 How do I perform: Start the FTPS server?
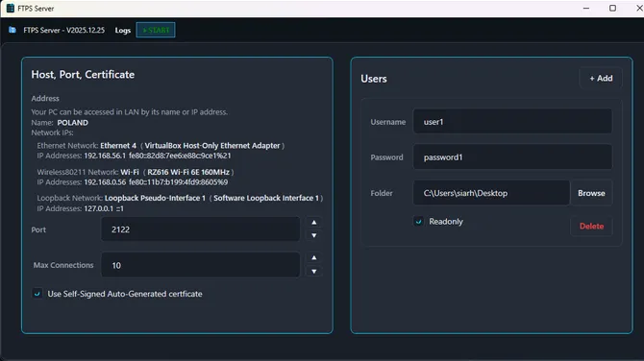click(x=156, y=30)
